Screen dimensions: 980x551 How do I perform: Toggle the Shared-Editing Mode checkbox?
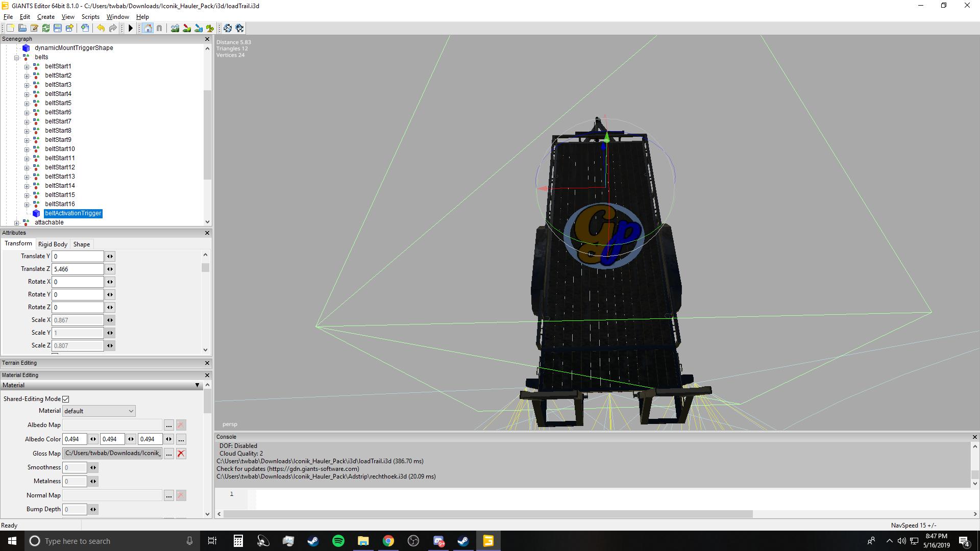click(66, 399)
